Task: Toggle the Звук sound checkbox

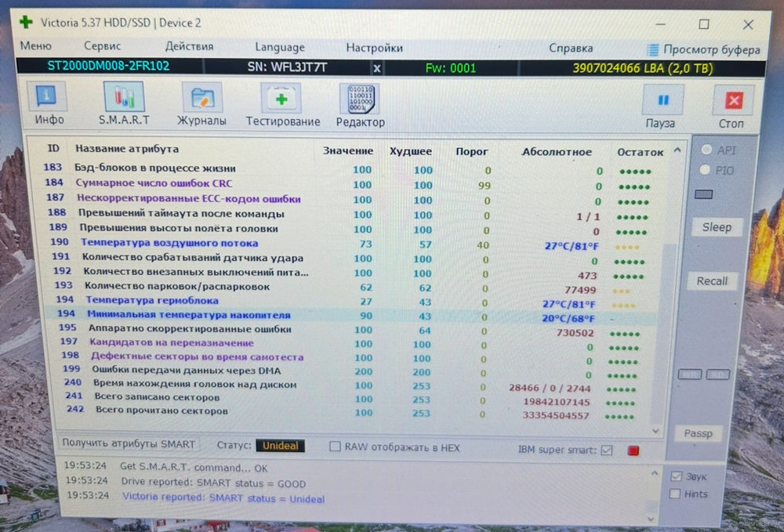Action: tap(676, 476)
